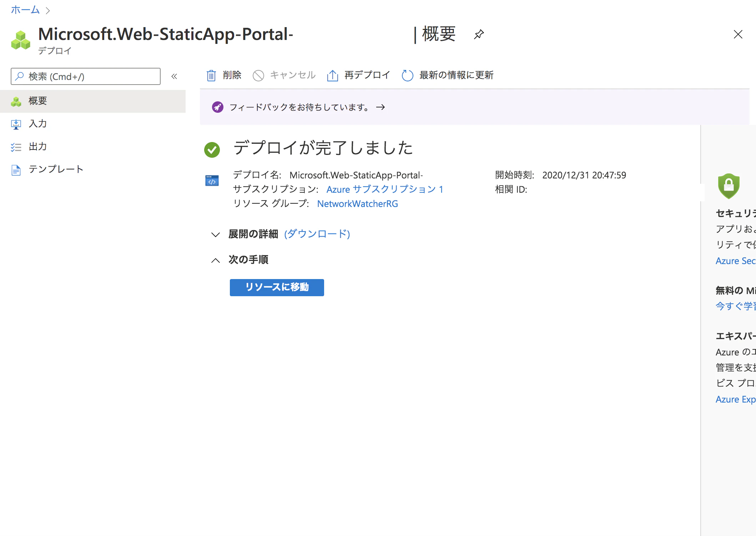Click the 削除 trash icon
This screenshot has width=756, height=536.
coord(211,75)
